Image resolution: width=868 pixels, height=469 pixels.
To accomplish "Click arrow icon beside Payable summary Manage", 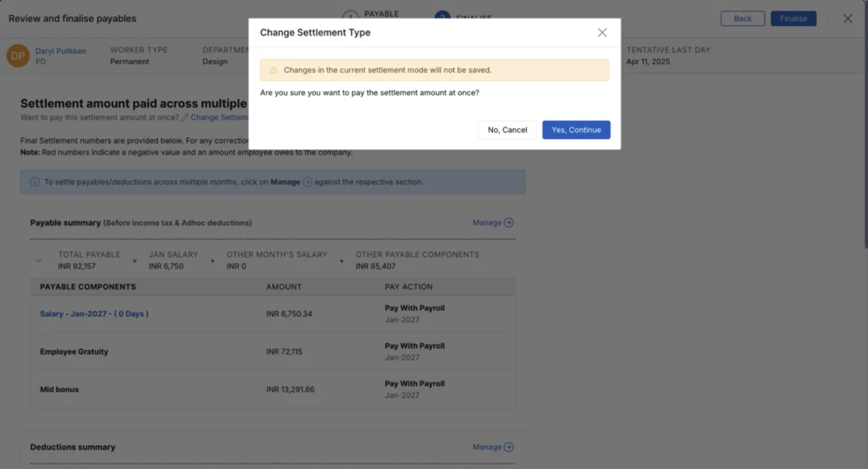I will coord(508,223).
